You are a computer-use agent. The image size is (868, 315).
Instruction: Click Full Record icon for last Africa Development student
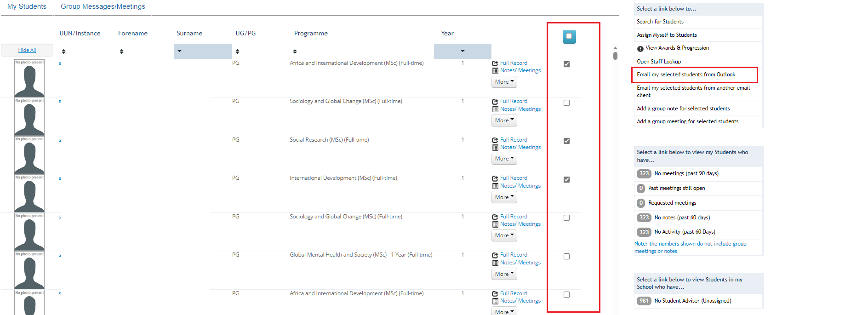(495, 294)
